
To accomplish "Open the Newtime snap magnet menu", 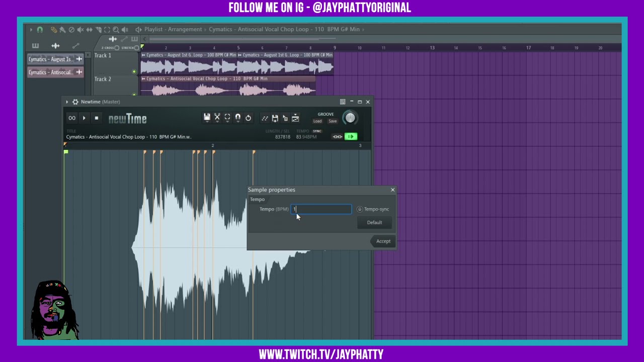I will click(237, 118).
